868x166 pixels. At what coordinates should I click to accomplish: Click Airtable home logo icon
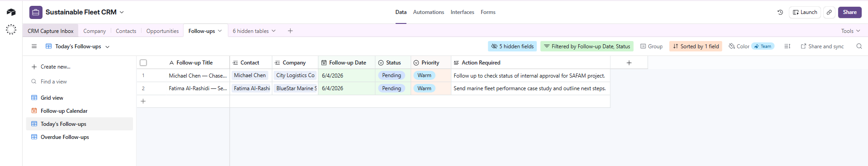tap(11, 12)
